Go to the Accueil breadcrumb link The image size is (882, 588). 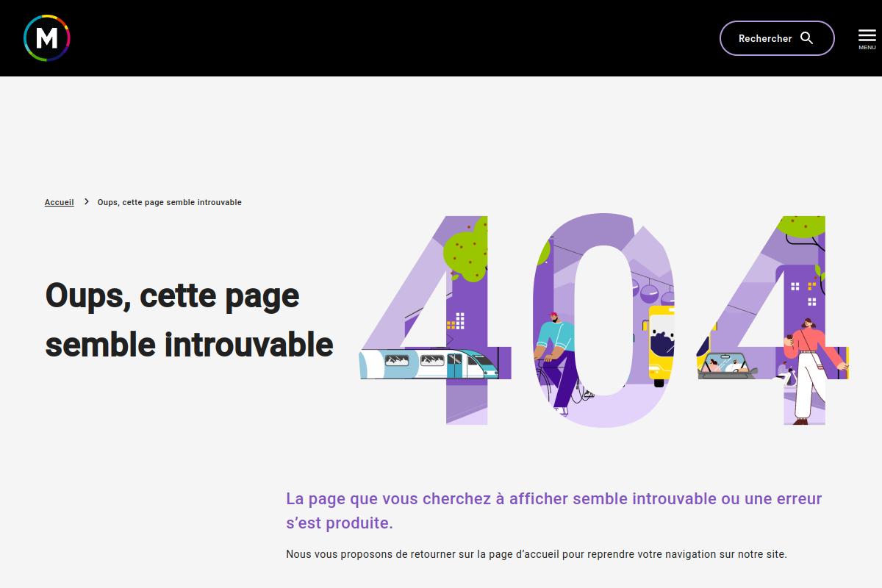(60, 202)
